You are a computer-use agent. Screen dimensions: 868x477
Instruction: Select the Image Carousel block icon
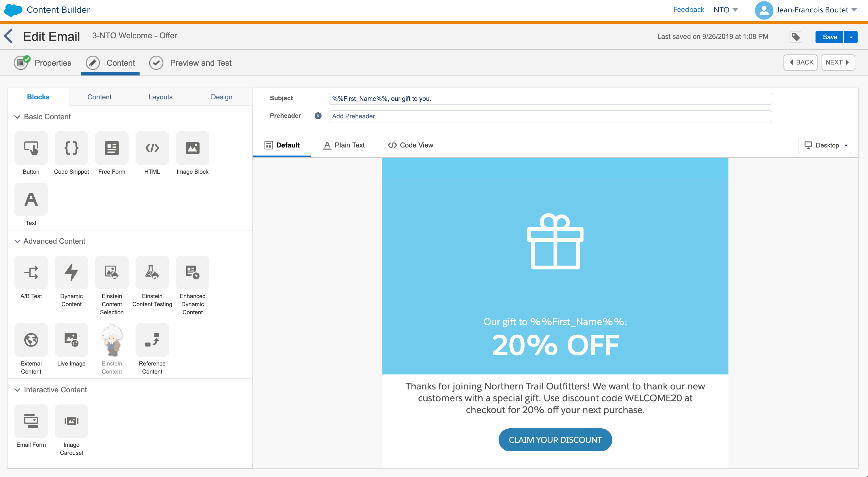click(x=72, y=421)
